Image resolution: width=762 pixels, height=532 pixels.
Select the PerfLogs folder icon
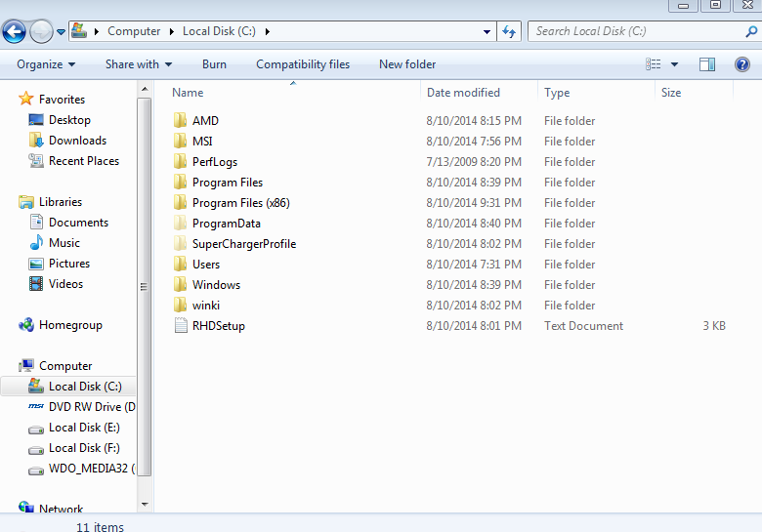point(181,161)
